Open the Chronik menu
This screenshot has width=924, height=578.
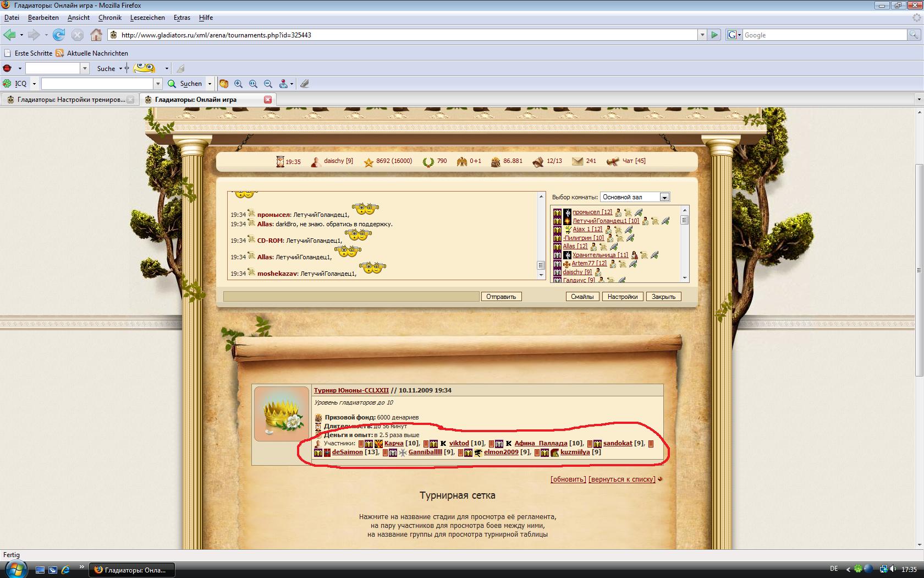pos(109,18)
